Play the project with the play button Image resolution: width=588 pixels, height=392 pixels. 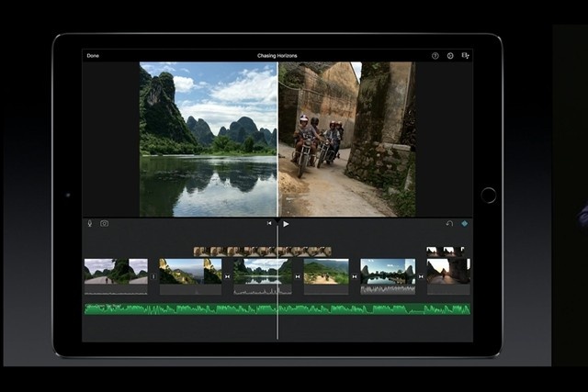(286, 224)
